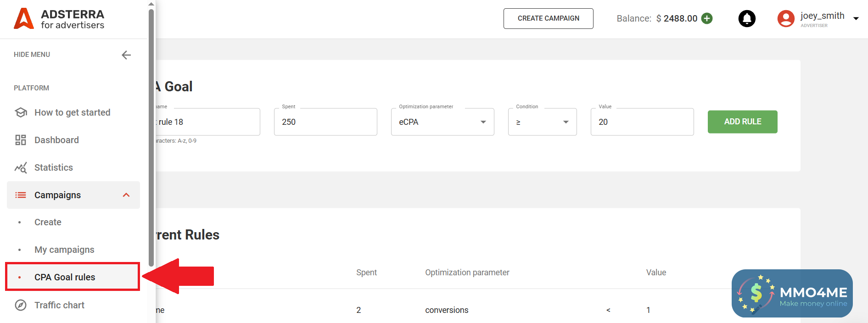868x323 pixels.
Task: Go to My campaigns
Action: (64, 250)
